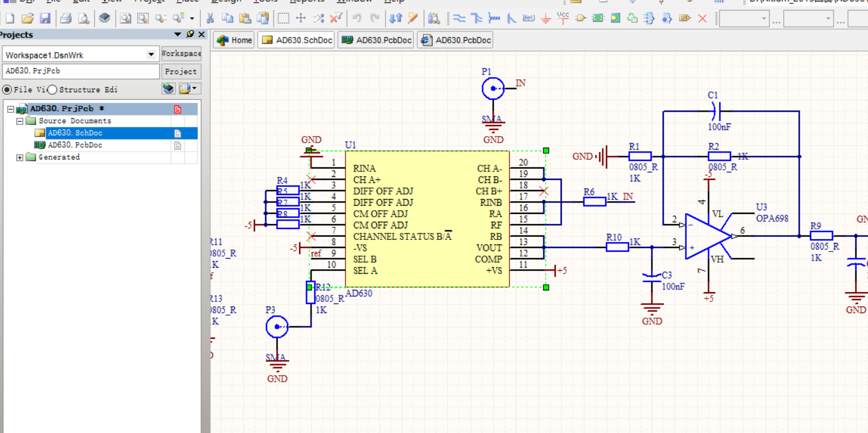This screenshot has height=433, width=868.
Task: Open the Projects panel options arrow
Action: 177,34
